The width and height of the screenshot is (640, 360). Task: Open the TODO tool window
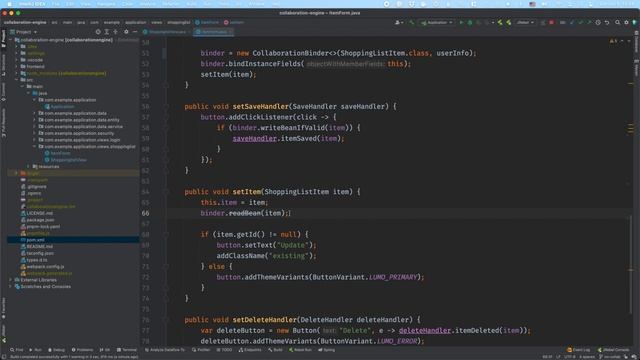tap(224, 350)
